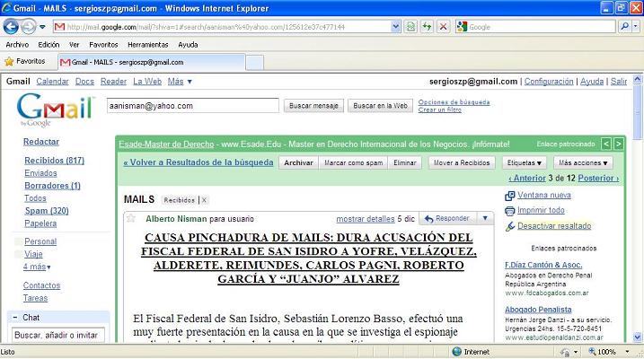Click the Personal label color box

click(x=18, y=241)
